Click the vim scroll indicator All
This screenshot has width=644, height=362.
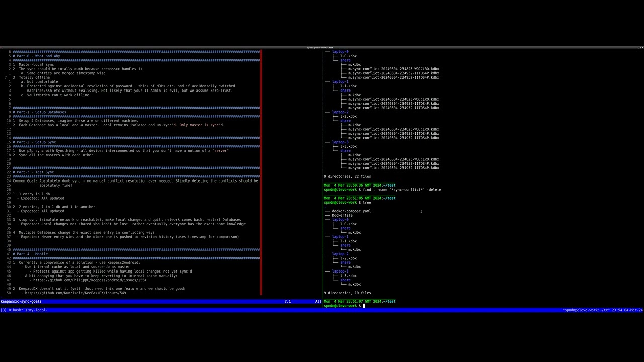(x=318, y=302)
